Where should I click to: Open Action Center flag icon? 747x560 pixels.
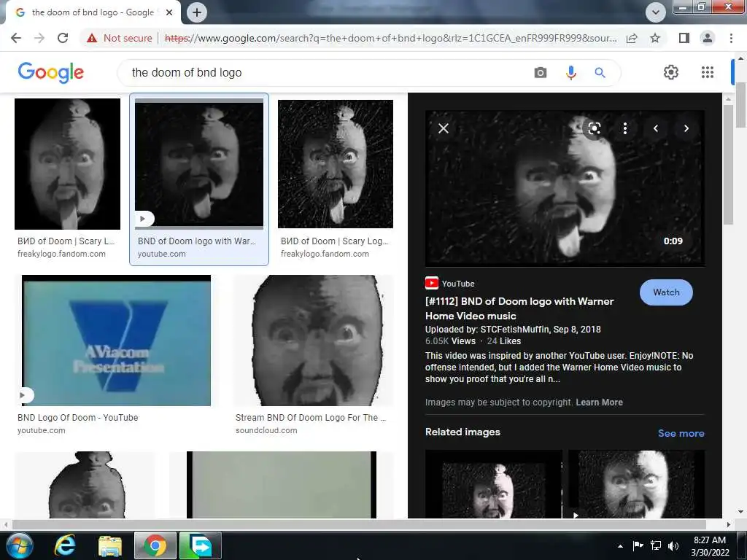point(638,545)
